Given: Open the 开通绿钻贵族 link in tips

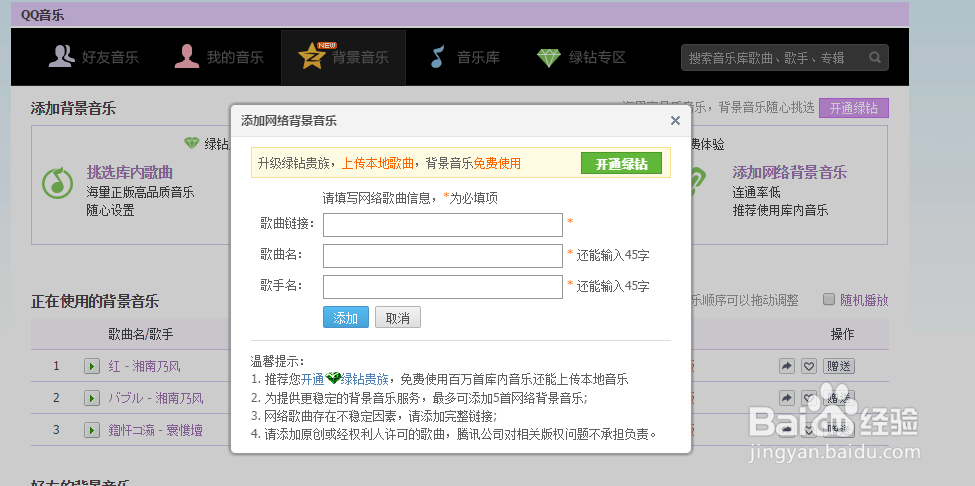Looking at the screenshot, I should (x=345, y=379).
